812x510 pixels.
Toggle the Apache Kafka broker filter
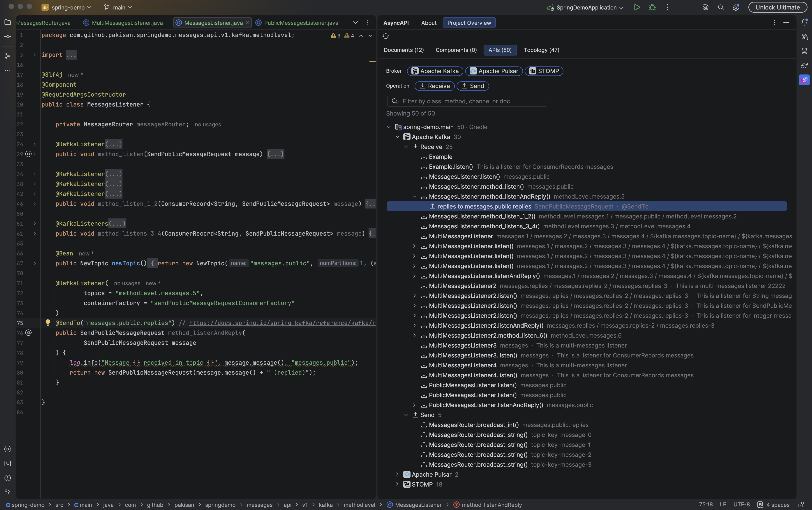click(x=435, y=71)
